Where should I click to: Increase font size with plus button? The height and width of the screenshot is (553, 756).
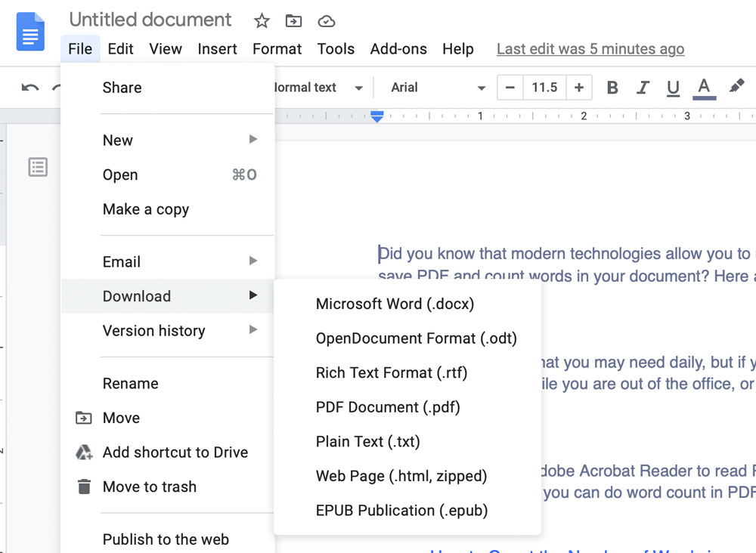(x=579, y=88)
